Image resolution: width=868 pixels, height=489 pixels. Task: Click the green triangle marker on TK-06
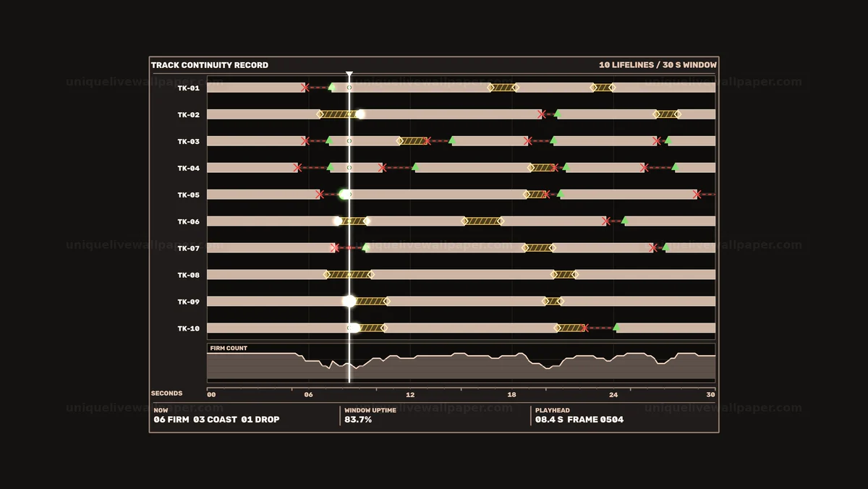tap(625, 221)
